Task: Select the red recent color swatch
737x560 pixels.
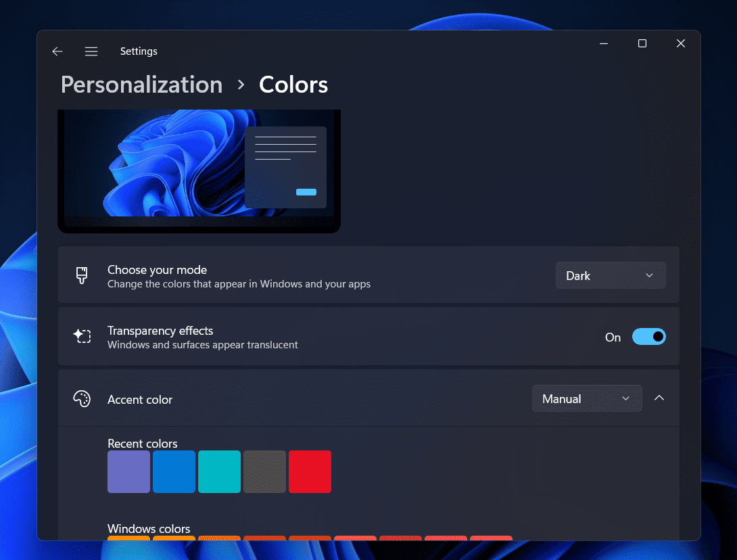Action: tap(310, 471)
